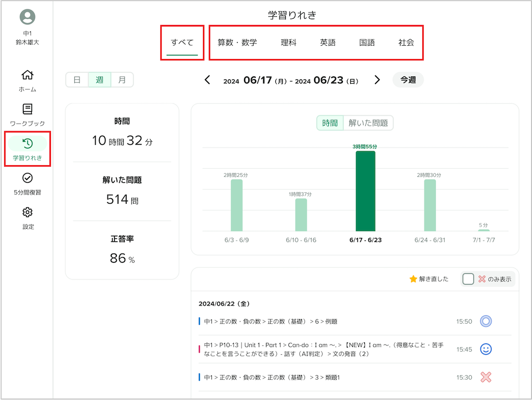The image size is (532, 400).
Task: Click the 1時間37分 bar label
Action: 300,194
